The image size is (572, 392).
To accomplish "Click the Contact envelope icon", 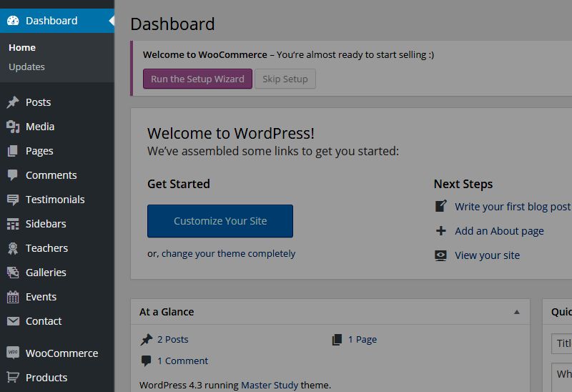I will click(13, 321).
